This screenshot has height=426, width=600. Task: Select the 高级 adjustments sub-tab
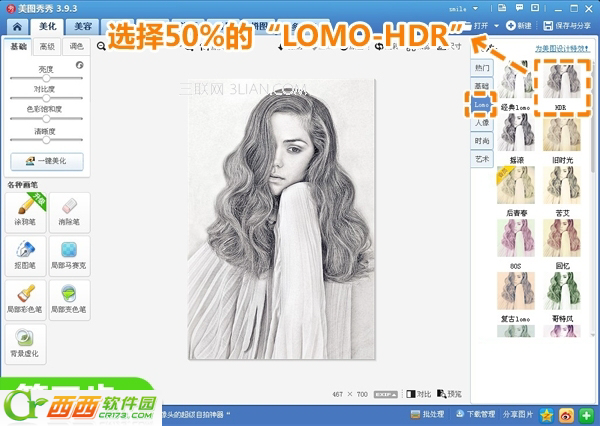pyautogui.click(x=47, y=47)
